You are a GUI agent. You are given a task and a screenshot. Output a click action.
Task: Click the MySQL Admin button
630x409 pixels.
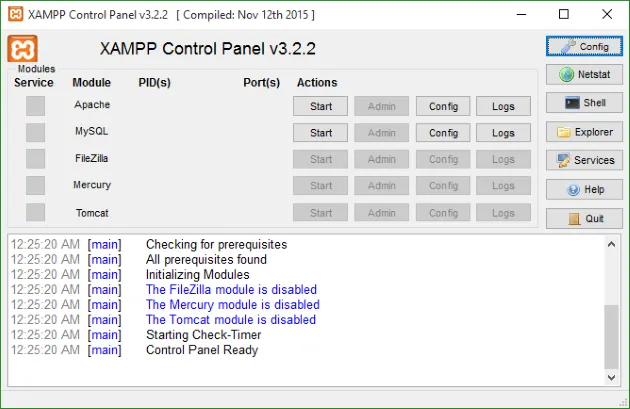(x=381, y=133)
